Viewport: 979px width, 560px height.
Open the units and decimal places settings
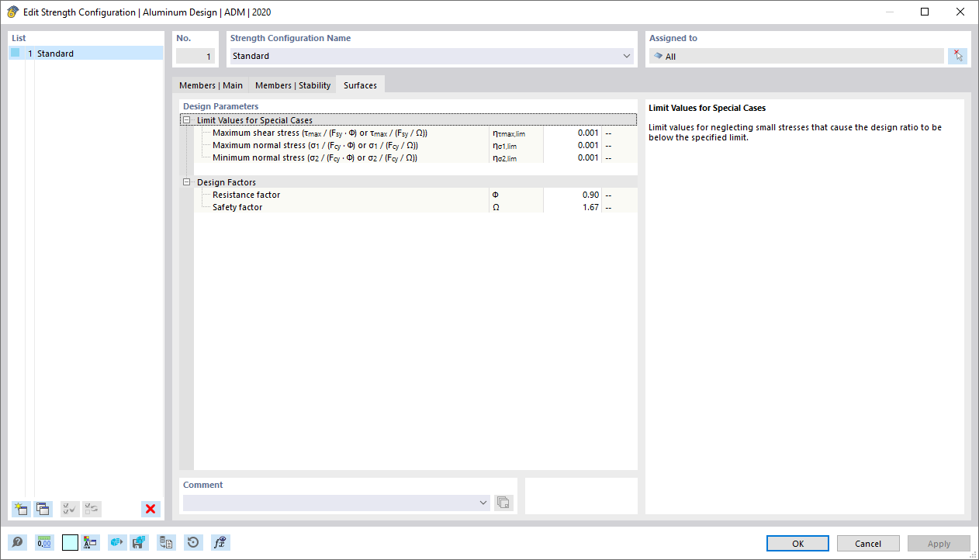point(44,542)
